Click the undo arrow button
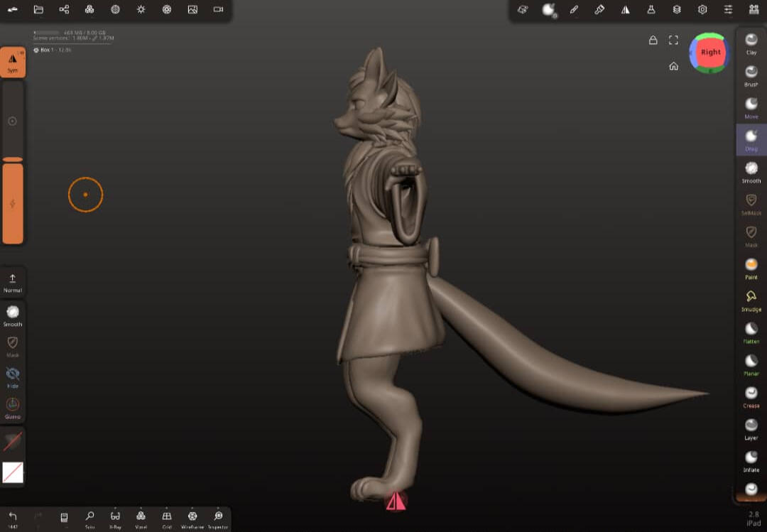The height and width of the screenshot is (532, 767). tap(13, 519)
